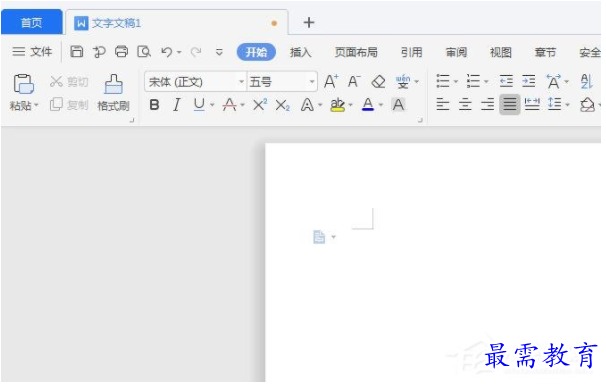
Task: Click Shading paint bucket icon
Action: (587, 105)
